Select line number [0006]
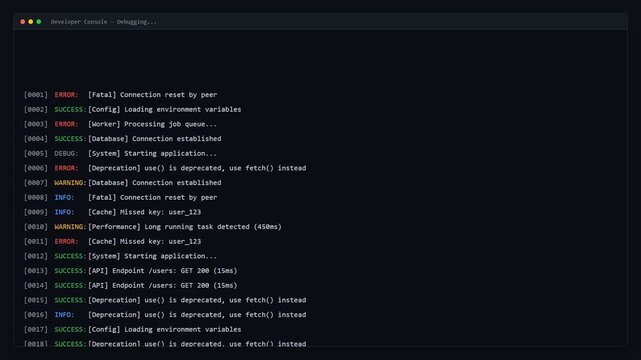This screenshot has height=360, width=641. coord(36,168)
